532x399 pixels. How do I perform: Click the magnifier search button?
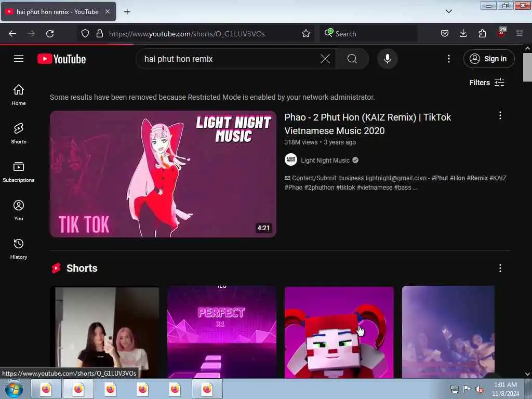pos(352,59)
